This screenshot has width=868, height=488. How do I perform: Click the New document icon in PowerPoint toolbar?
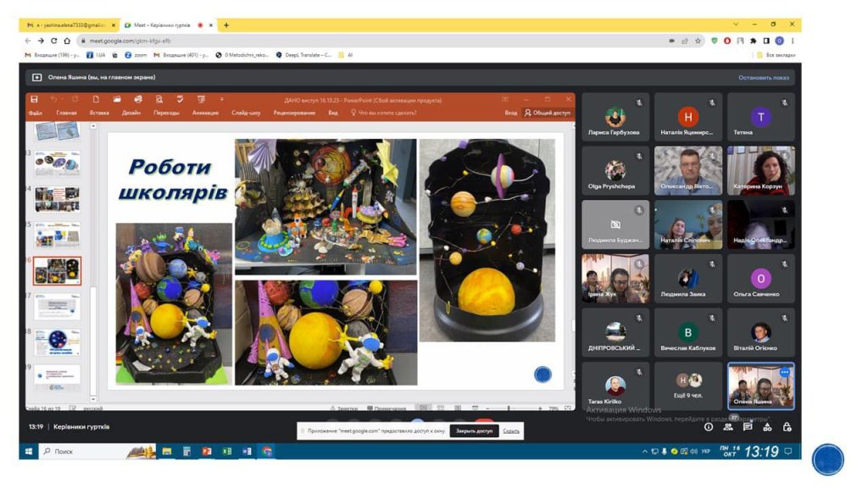click(96, 99)
